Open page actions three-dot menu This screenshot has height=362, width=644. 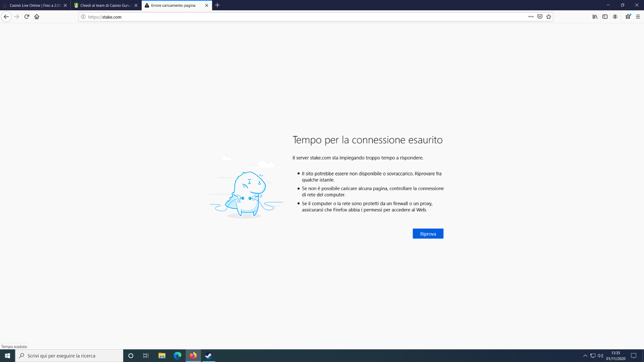531,17
